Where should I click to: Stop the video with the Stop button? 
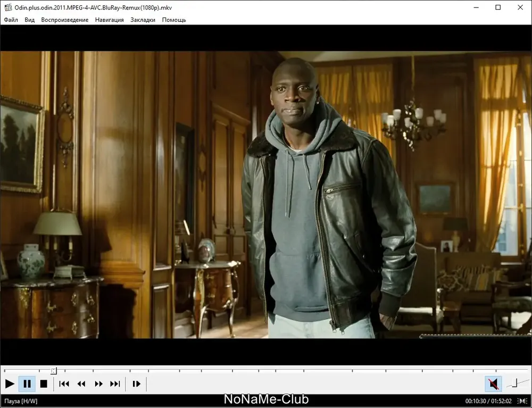tap(44, 384)
